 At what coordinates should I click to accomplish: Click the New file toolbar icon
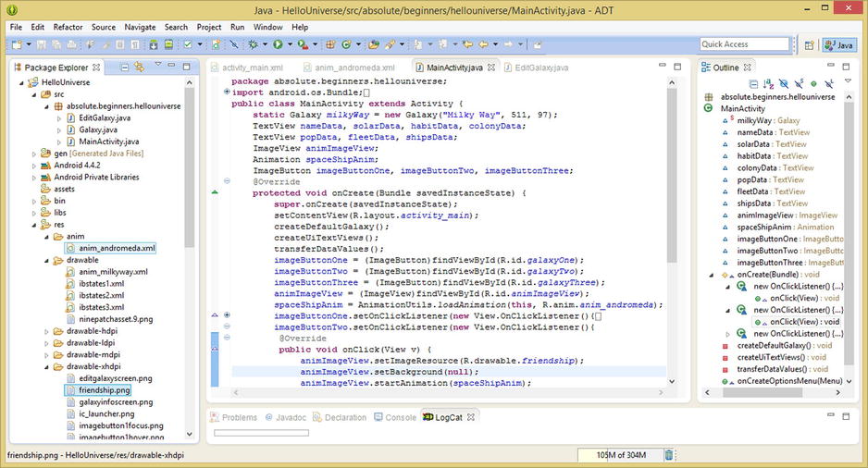[x=19, y=44]
